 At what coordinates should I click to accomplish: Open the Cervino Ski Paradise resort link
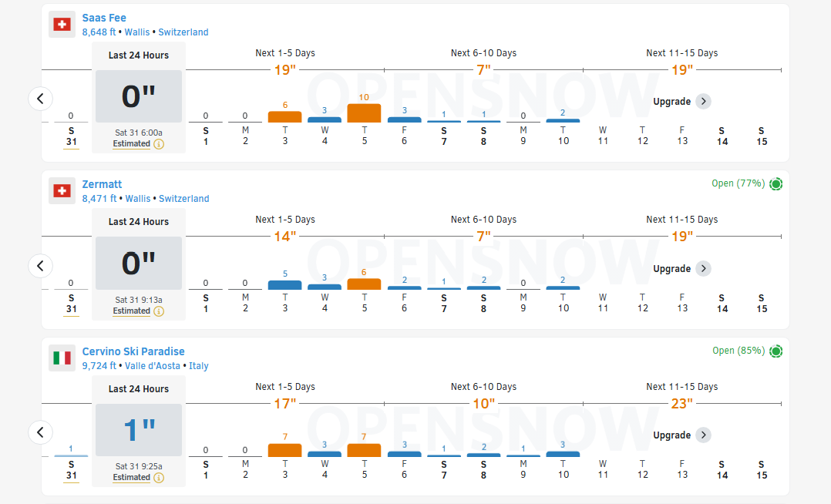133,351
